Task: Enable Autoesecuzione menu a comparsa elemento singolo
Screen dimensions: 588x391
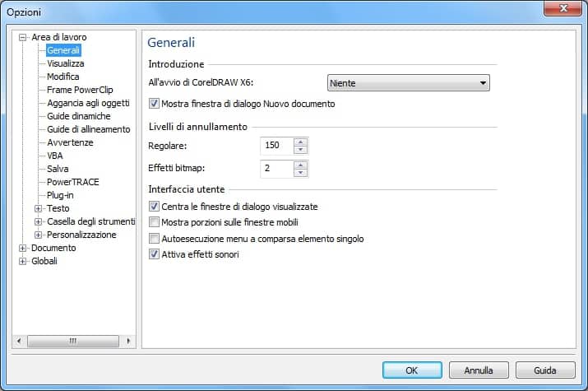Action: [x=154, y=239]
